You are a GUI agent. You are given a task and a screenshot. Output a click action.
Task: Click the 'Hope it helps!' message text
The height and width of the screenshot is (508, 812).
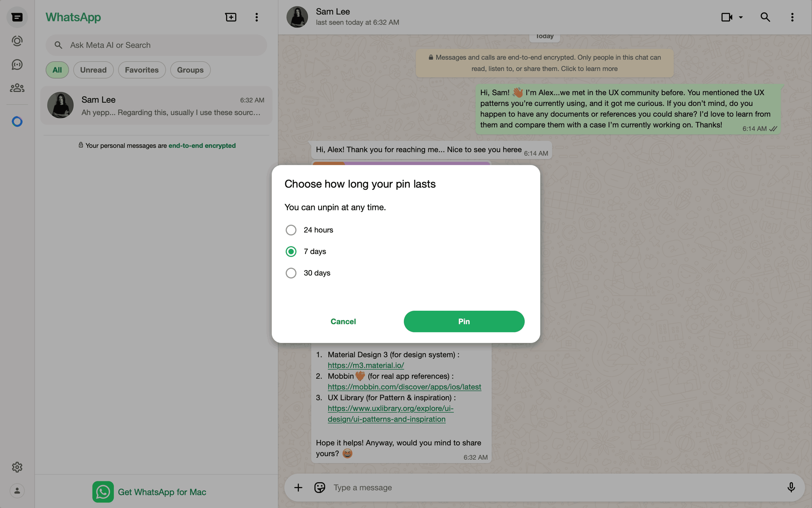(398, 448)
